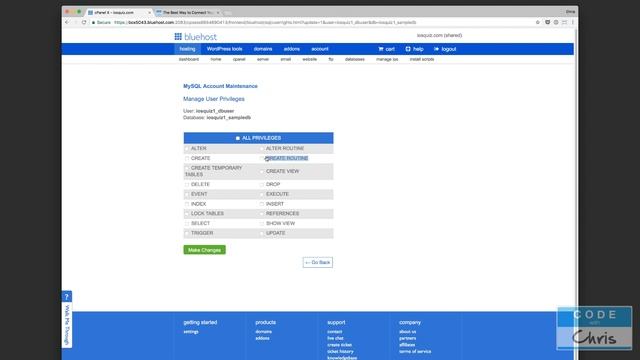Enable the REFERENCES privilege

tap(262, 214)
